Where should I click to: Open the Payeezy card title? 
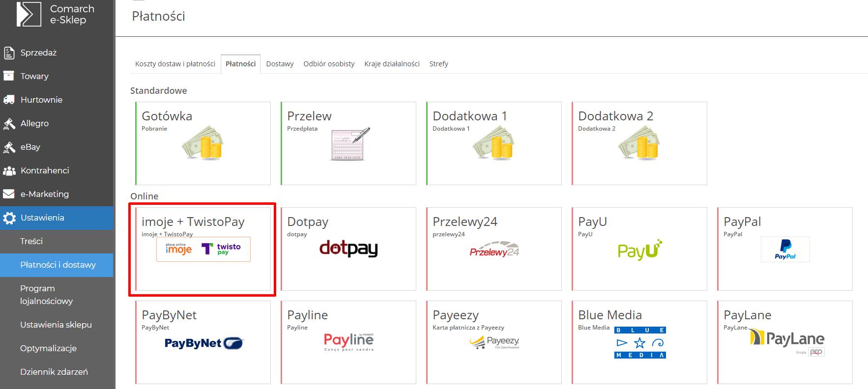(x=456, y=315)
